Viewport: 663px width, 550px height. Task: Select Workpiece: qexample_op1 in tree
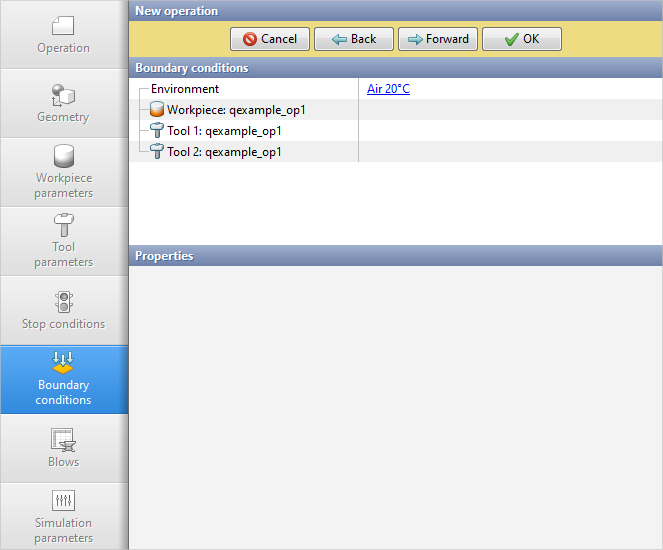236,110
